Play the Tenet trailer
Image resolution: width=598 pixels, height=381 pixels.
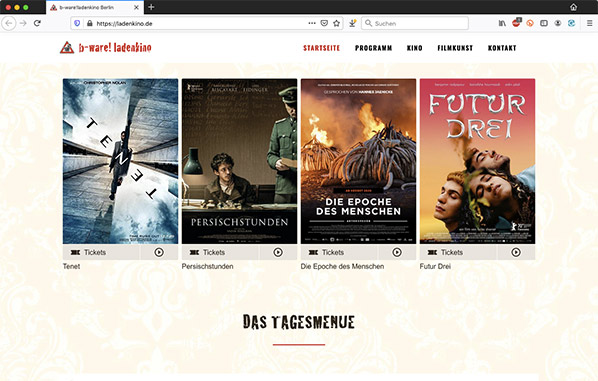(159, 252)
